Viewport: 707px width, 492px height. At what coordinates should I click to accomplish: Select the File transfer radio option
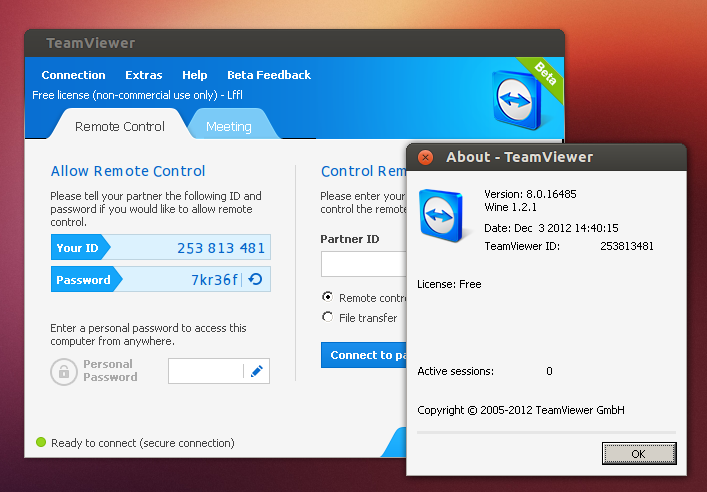327,317
